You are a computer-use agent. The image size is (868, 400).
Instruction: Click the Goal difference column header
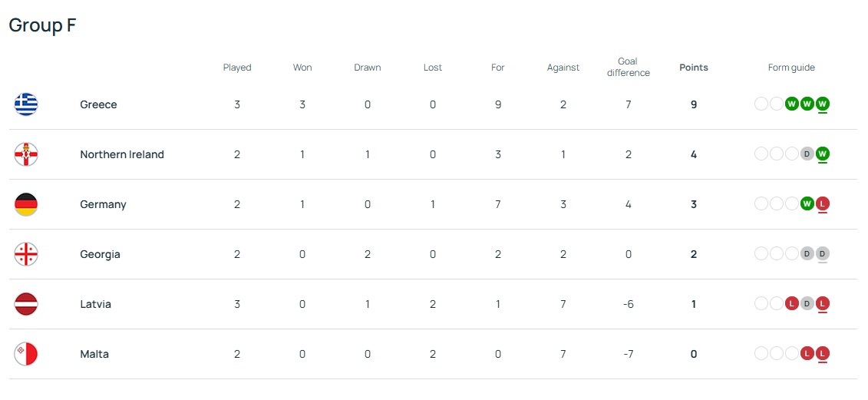(x=628, y=68)
